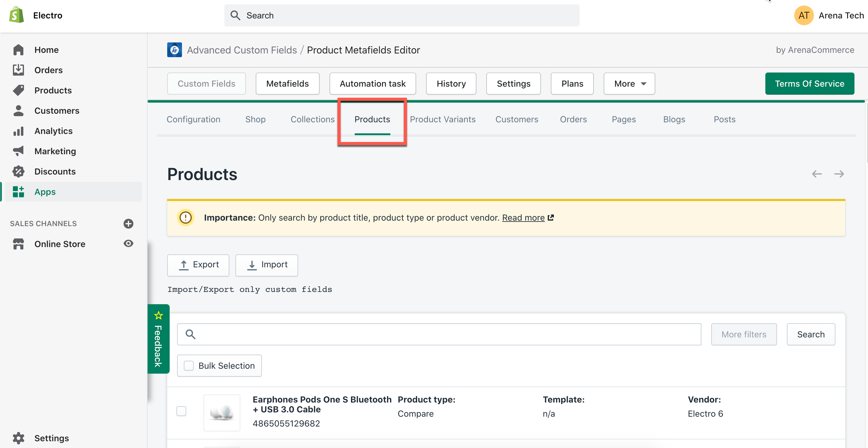Viewport: 868px width, 448px height.
Task: Switch to the Product Variants tab
Action: click(442, 119)
